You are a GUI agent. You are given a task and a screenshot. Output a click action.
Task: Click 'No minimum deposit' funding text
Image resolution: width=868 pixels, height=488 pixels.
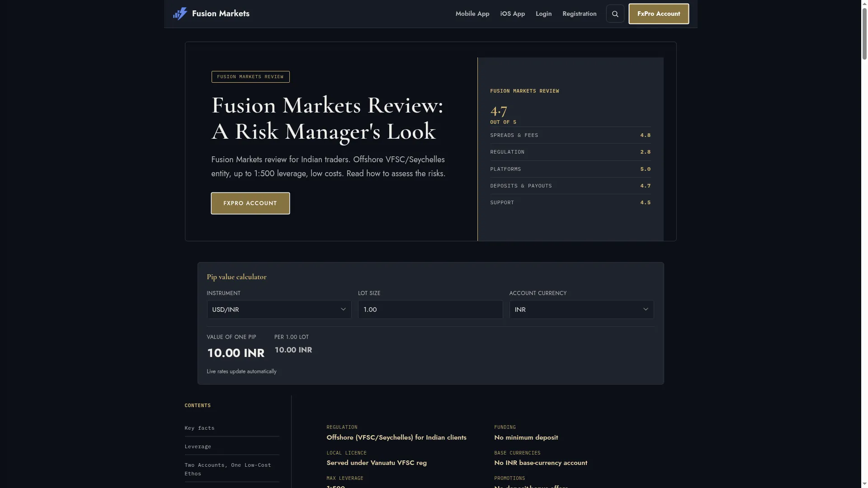526,437
